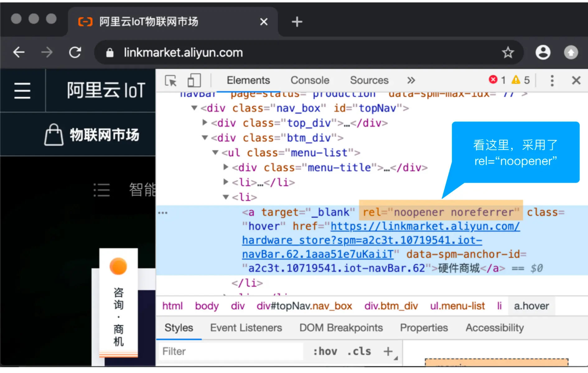This screenshot has width=588, height=373.
Task: Collapse the ul menu-list node
Action: (x=215, y=153)
